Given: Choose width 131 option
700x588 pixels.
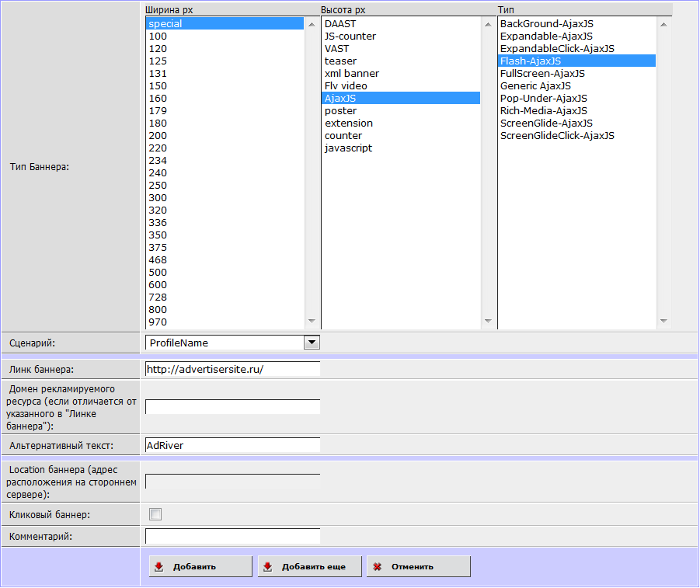Looking at the screenshot, I should (x=225, y=74).
